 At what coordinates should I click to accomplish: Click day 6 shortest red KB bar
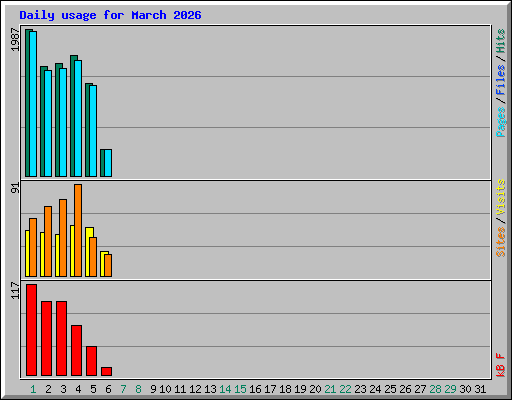[106, 371]
